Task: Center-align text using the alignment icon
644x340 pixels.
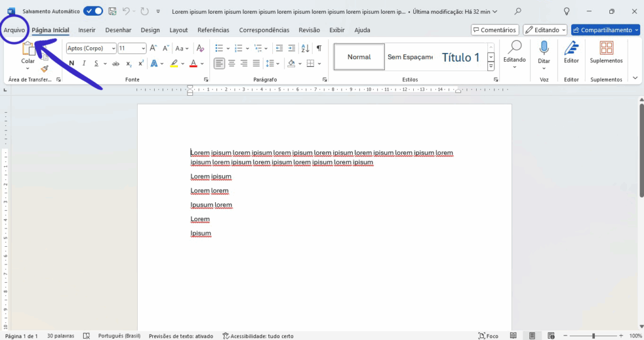Action: coord(231,64)
